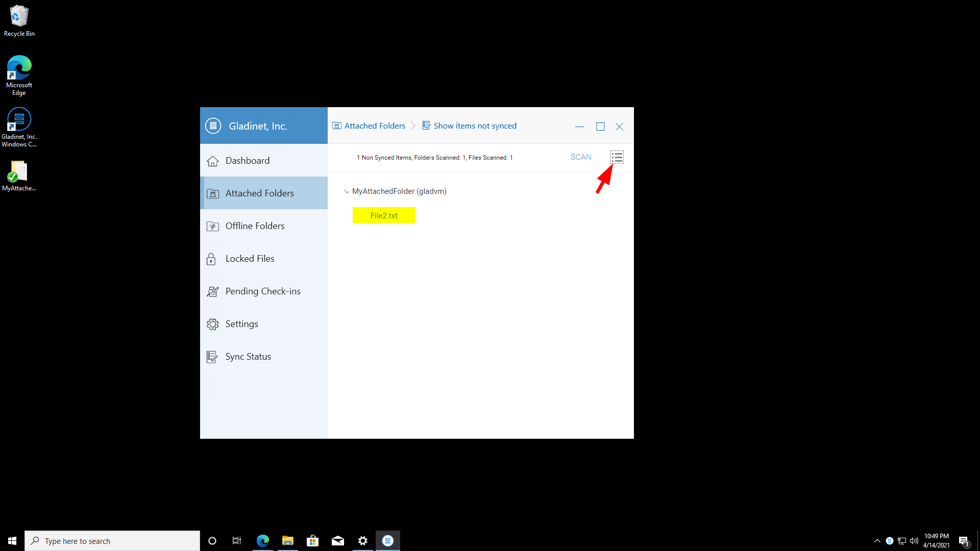Click the Settings gear icon in sidebar

click(x=213, y=324)
